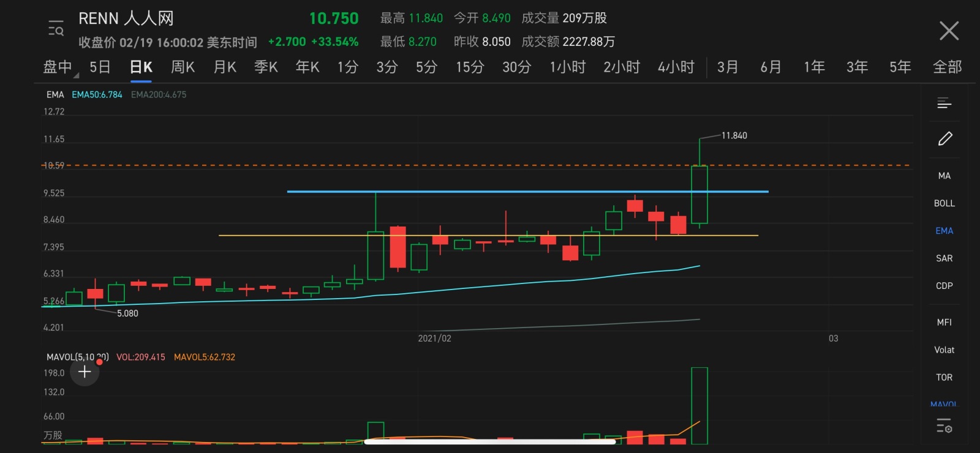Tap the RENN 人人网 stock title
The image size is (980, 453).
(126, 18)
